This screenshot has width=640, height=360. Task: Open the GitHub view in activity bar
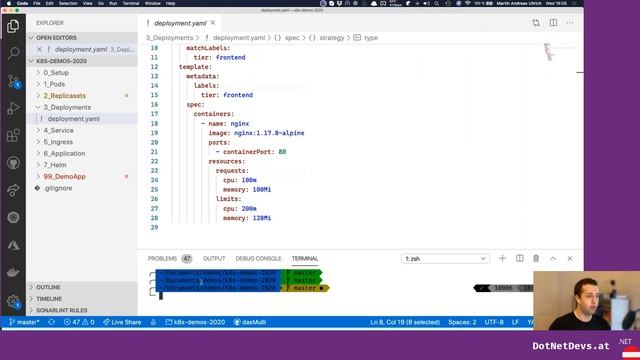point(13,163)
